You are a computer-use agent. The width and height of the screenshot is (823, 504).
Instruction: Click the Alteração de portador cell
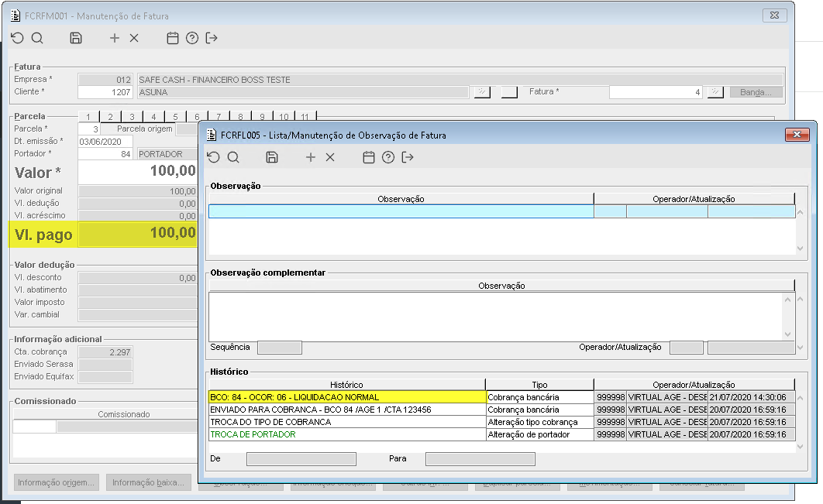(539, 435)
